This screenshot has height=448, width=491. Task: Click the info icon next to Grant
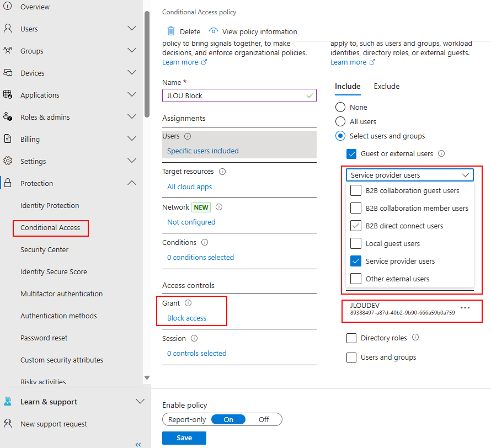pos(188,303)
